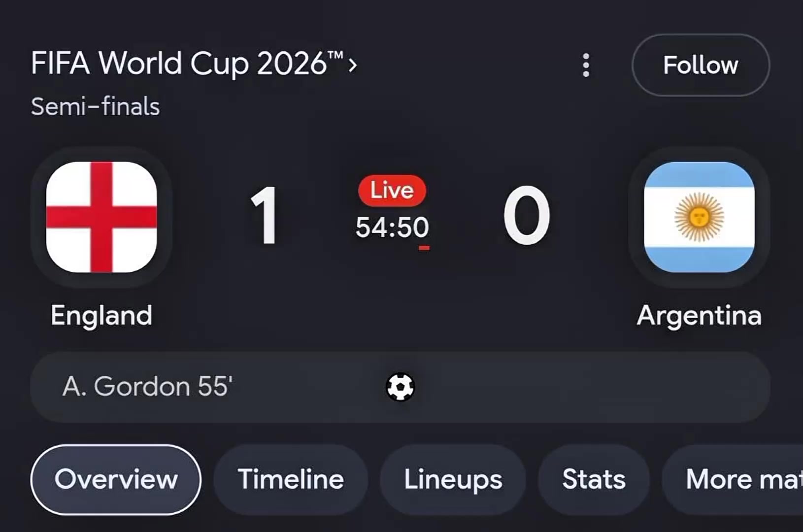The image size is (803, 532).
Task: Click the Semi-finals stage label
Action: click(95, 107)
